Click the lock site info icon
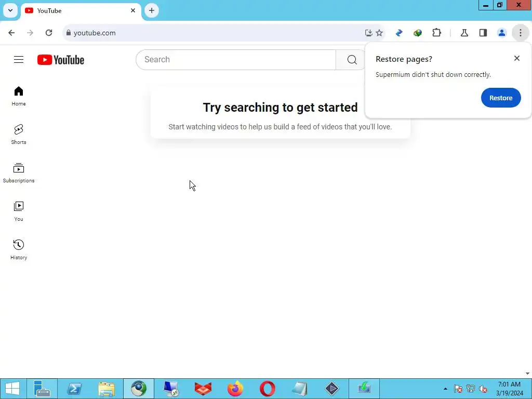Viewport: 532px width, 399px height. 69,33
